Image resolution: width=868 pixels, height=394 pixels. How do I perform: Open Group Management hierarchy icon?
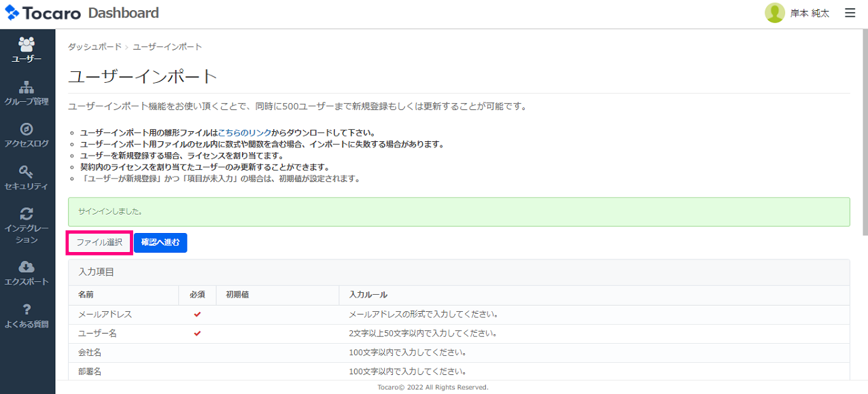coord(27,88)
